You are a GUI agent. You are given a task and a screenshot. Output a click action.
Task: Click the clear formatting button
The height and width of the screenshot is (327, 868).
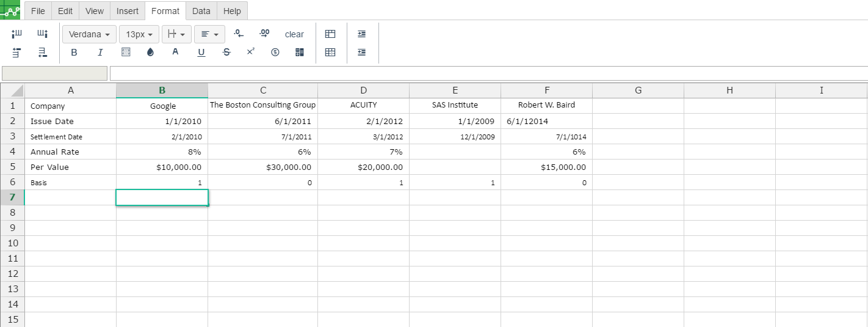(294, 34)
